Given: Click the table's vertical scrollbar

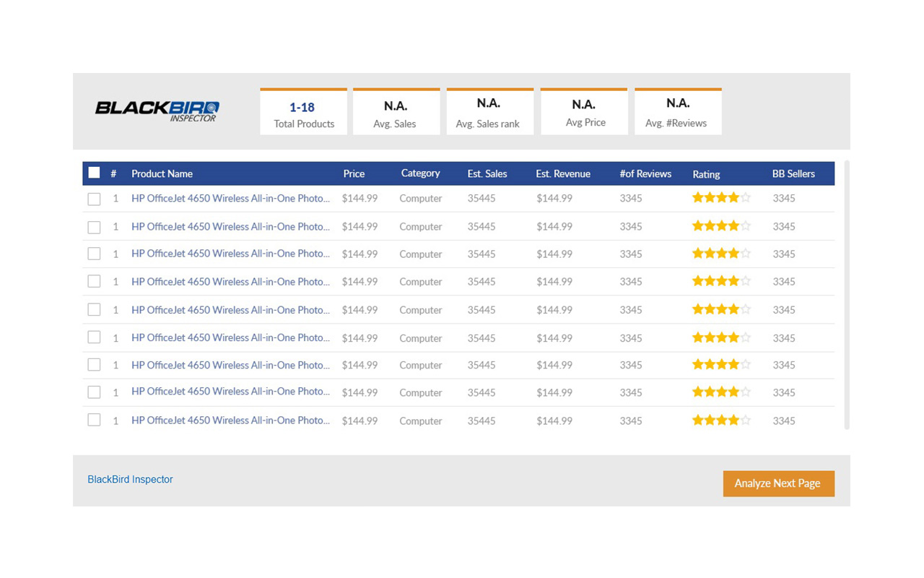Looking at the screenshot, I should point(847,295).
